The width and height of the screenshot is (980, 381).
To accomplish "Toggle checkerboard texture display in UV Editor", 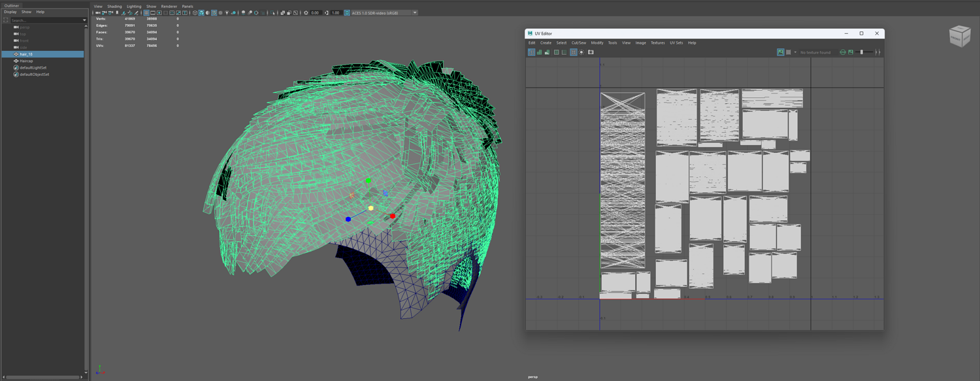I will [789, 52].
